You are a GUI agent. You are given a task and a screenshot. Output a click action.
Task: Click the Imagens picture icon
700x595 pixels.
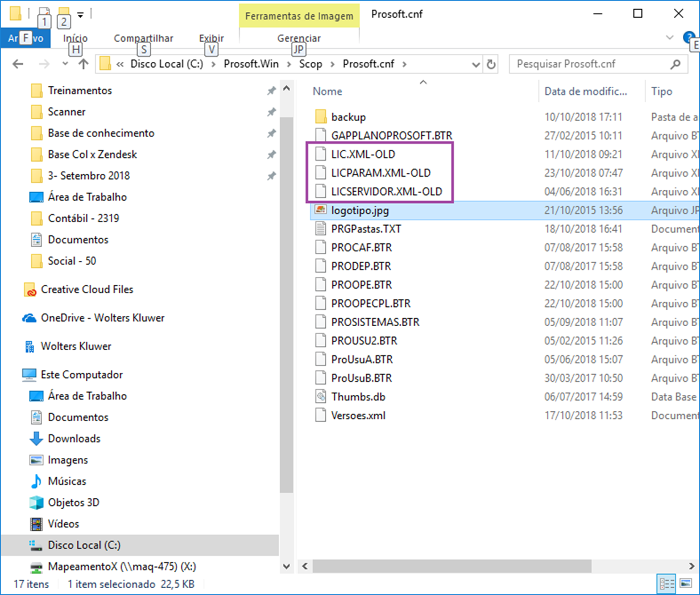click(36, 460)
